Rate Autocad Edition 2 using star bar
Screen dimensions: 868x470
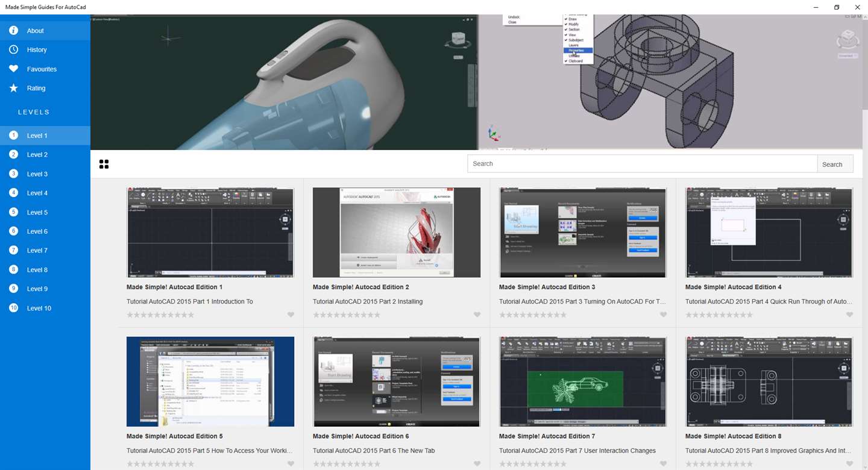[347, 315]
